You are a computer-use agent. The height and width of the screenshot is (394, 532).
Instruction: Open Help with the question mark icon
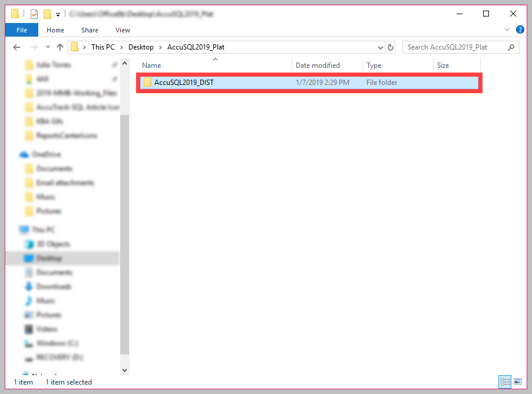520,29
